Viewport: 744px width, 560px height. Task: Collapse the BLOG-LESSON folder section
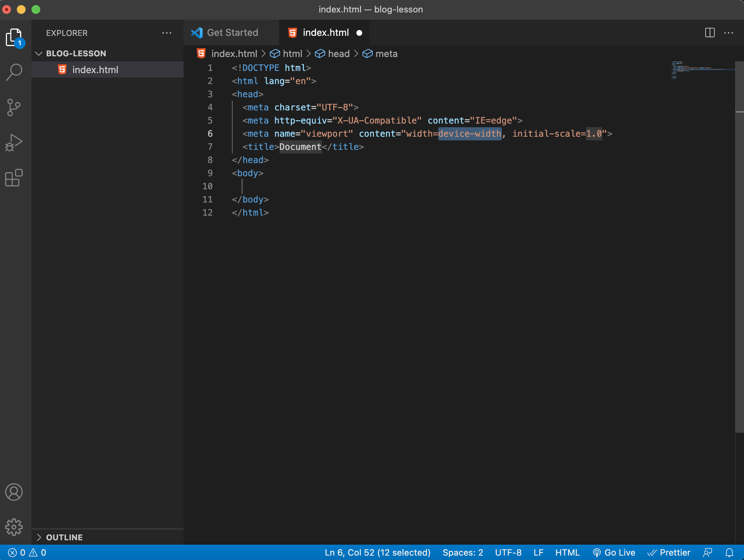tap(108, 53)
